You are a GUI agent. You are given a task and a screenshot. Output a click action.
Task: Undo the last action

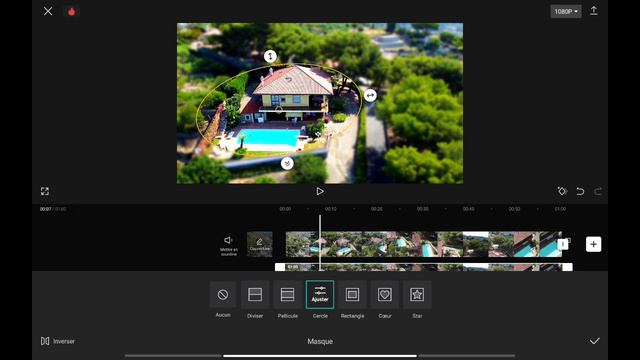point(580,191)
